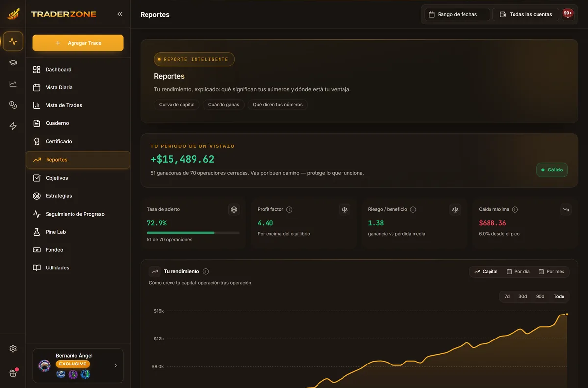Click the end point of the capital curve

click(x=567, y=314)
